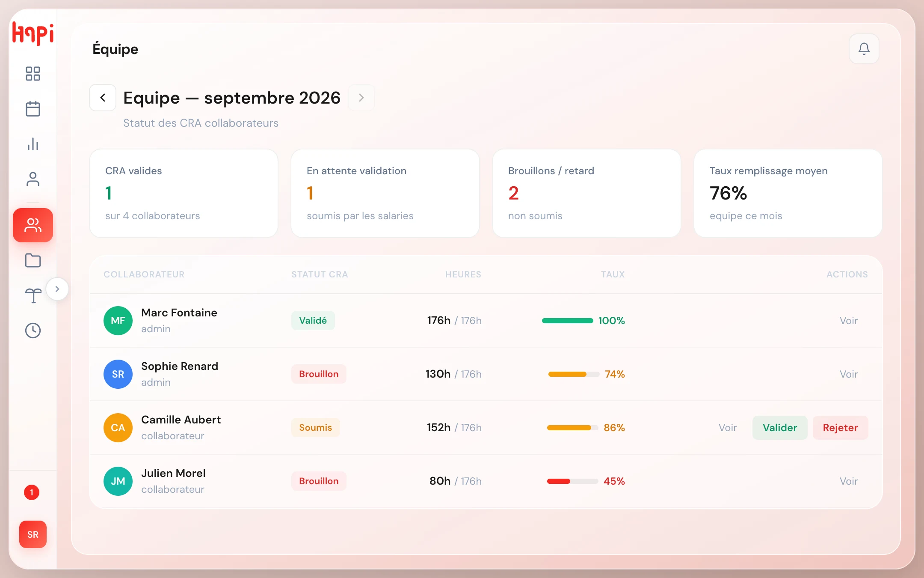
Task: Click Marc Fontaine's 100% progress bar
Action: pyautogui.click(x=568, y=321)
